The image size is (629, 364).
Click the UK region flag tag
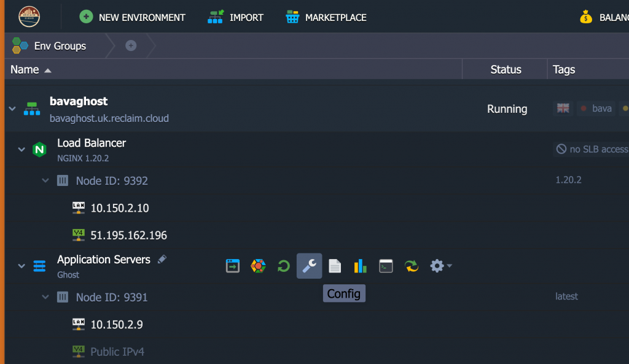pyautogui.click(x=563, y=108)
